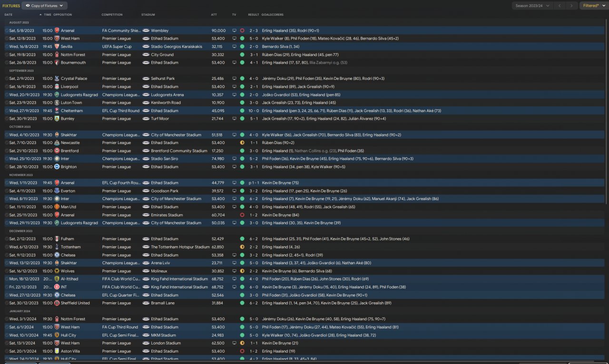
Task: Click the Brentford club badge
Action: click(57, 151)
